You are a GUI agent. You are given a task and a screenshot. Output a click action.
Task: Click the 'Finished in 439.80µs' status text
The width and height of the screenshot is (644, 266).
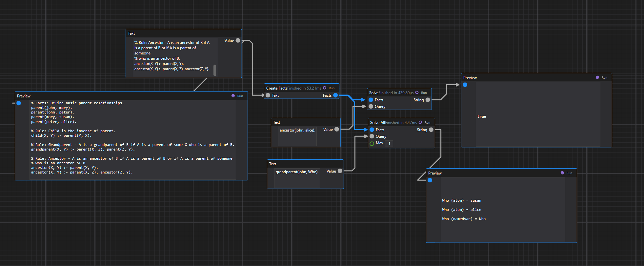point(396,93)
